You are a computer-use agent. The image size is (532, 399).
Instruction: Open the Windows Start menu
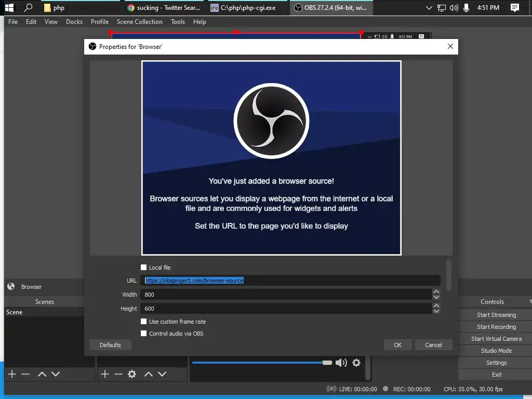click(9, 7)
